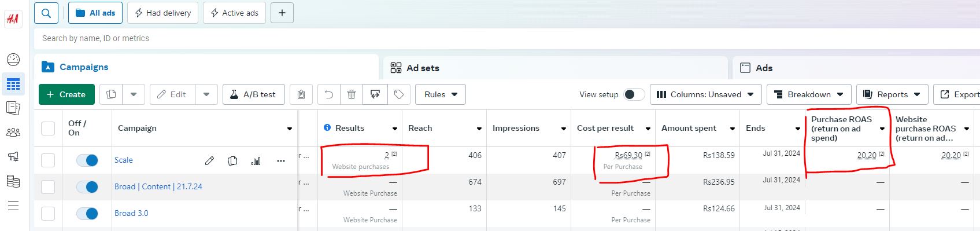Open Reach column dropdown arrow
Viewport: 980px width, 231px height.
(479, 129)
